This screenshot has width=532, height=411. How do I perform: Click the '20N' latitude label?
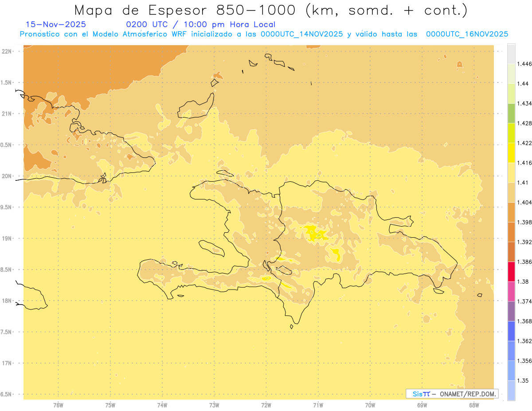pyautogui.click(x=7, y=176)
